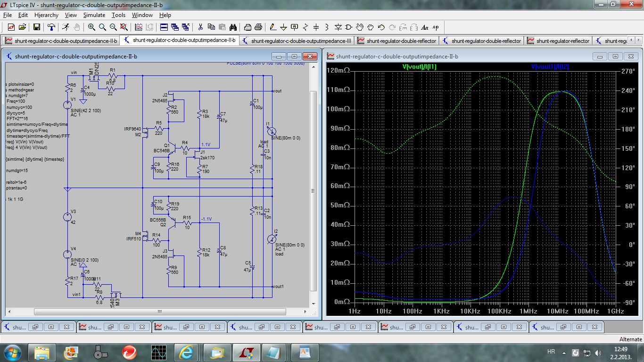This screenshot has width=644, height=362.
Task: Place a resistor from toolbar
Action: coord(305,27)
